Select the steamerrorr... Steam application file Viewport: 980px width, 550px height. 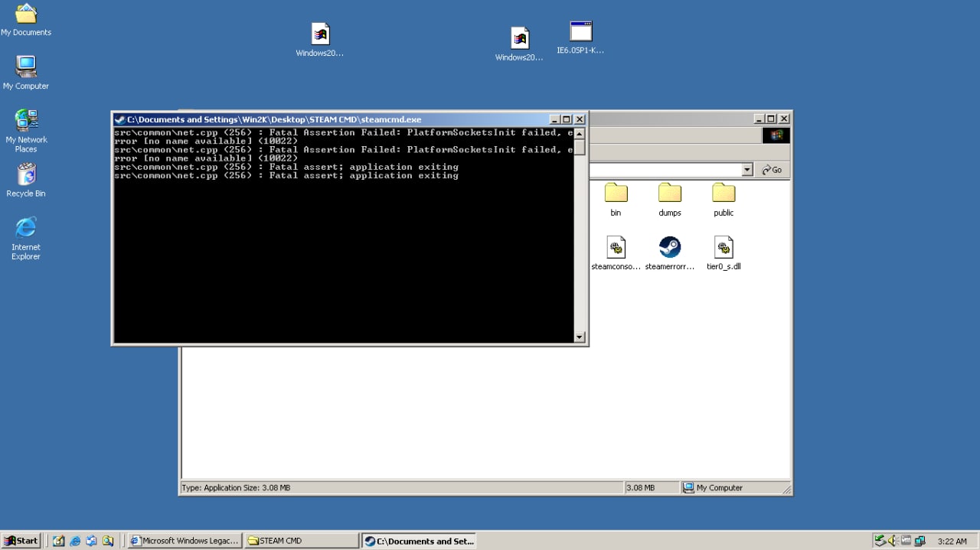coord(670,253)
